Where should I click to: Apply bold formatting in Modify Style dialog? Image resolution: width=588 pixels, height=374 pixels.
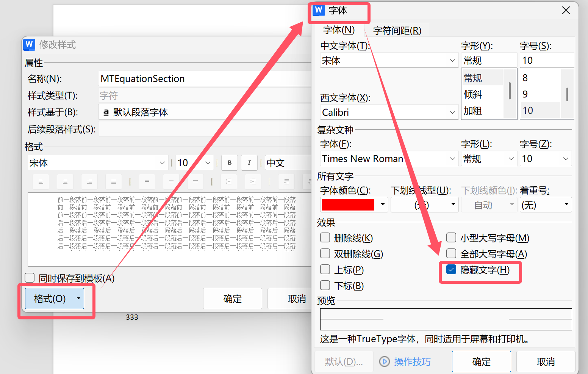pyautogui.click(x=229, y=162)
